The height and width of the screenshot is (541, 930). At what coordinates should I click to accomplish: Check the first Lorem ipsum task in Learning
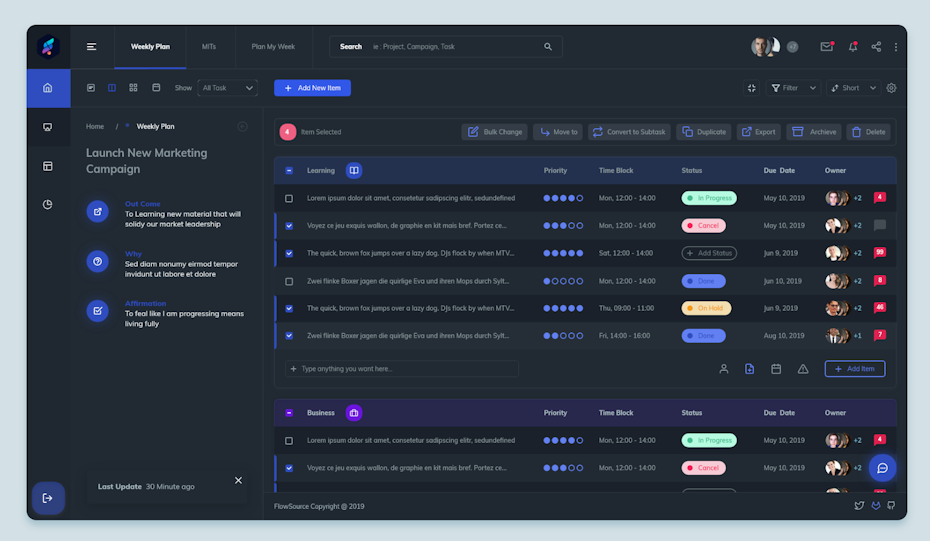pos(289,198)
